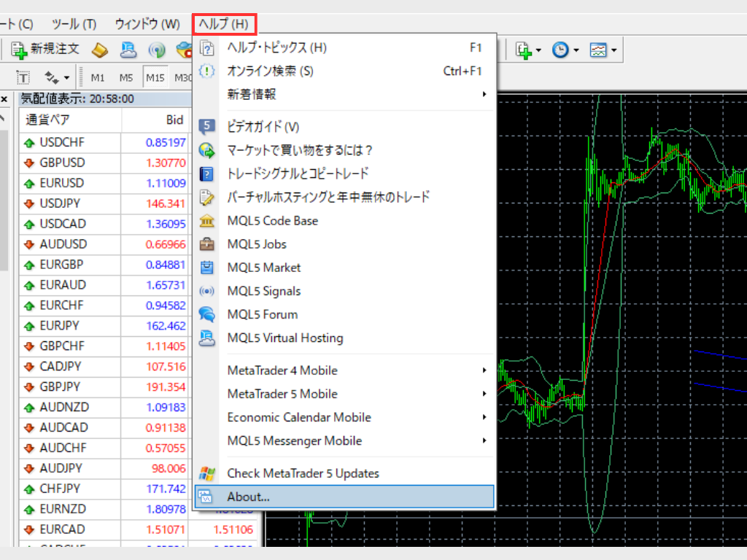Select the USDJPY symbol
The image size is (747, 560).
(60, 204)
